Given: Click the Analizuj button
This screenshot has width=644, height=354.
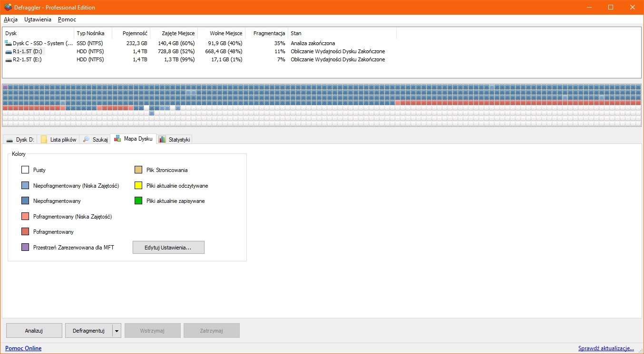Looking at the screenshot, I should point(34,331).
